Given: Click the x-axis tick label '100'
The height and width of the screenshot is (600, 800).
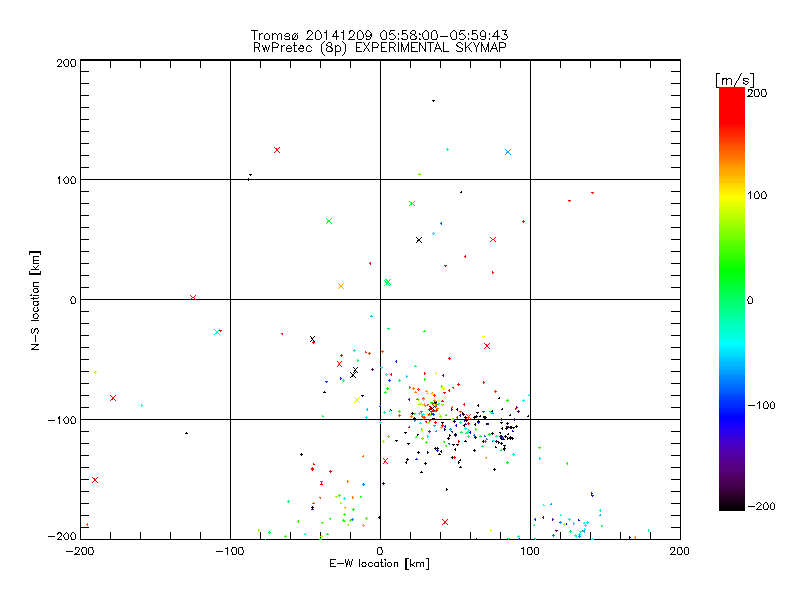Looking at the screenshot, I should [530, 551].
